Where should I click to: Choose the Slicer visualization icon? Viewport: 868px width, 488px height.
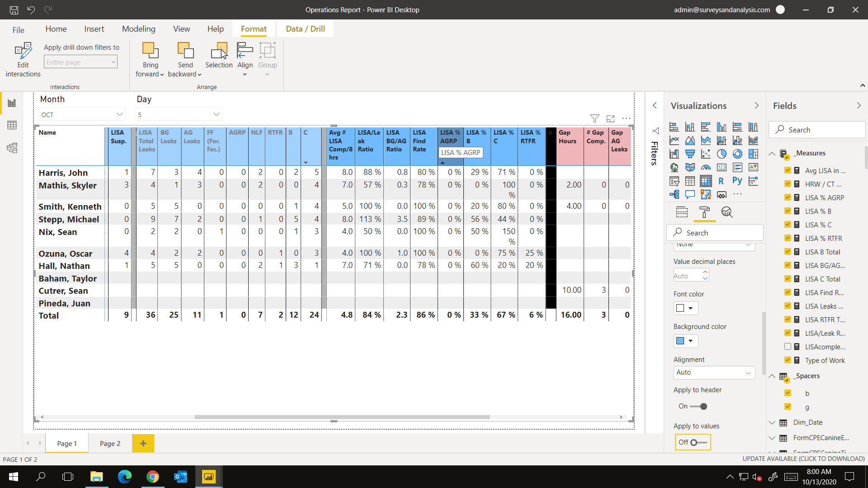(x=674, y=181)
